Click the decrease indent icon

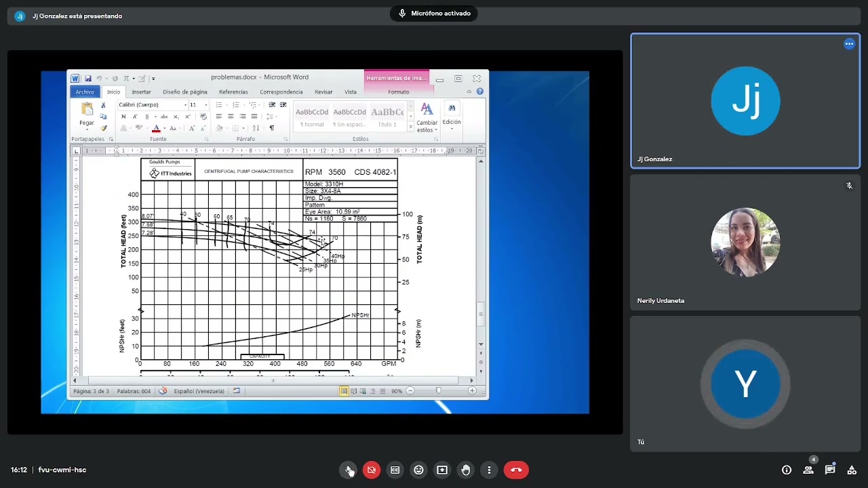pyautogui.click(x=272, y=105)
